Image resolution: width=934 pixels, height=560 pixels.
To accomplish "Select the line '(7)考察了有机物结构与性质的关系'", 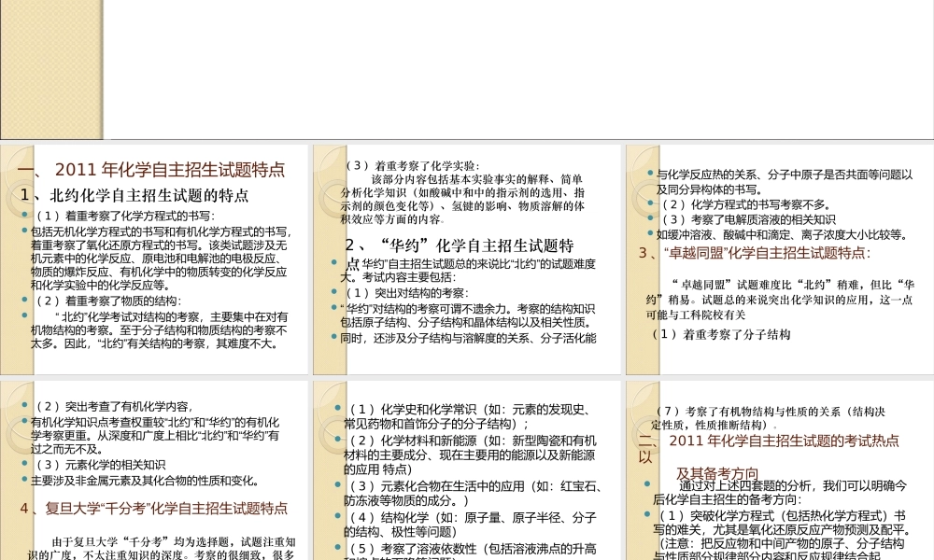I will click(x=769, y=418).
